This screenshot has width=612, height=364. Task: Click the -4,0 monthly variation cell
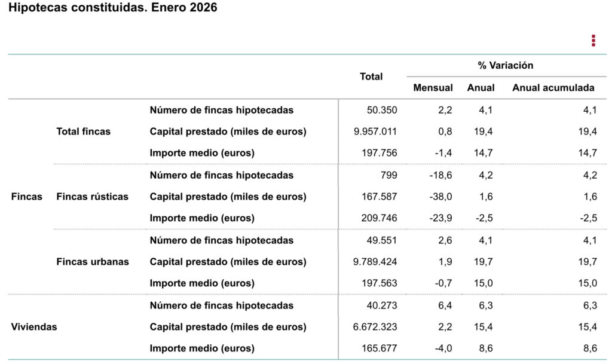click(443, 348)
